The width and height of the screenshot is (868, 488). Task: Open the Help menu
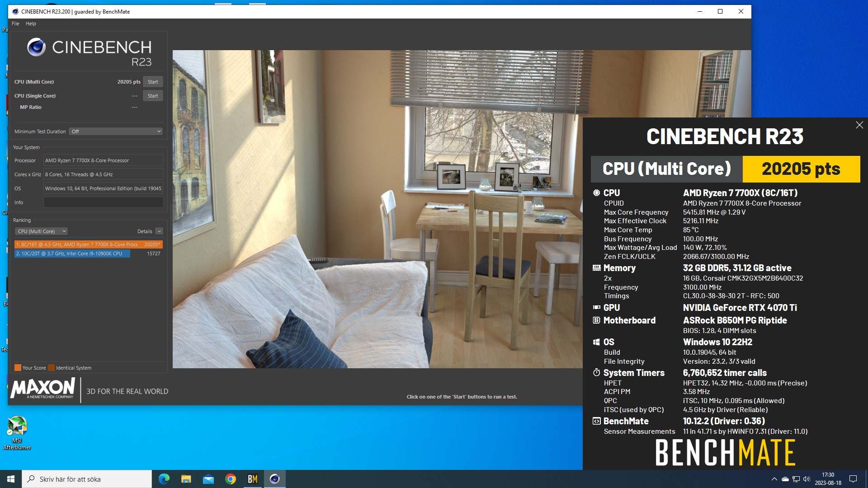click(x=31, y=23)
